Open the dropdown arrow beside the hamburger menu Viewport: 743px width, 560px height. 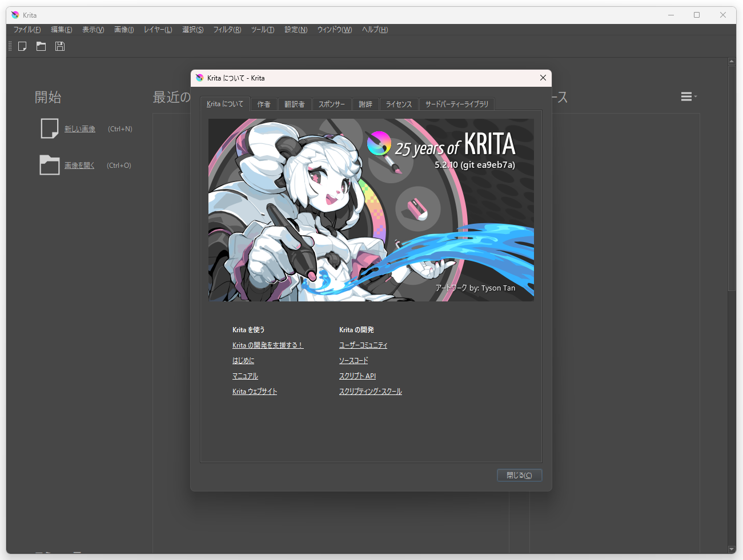pos(695,96)
